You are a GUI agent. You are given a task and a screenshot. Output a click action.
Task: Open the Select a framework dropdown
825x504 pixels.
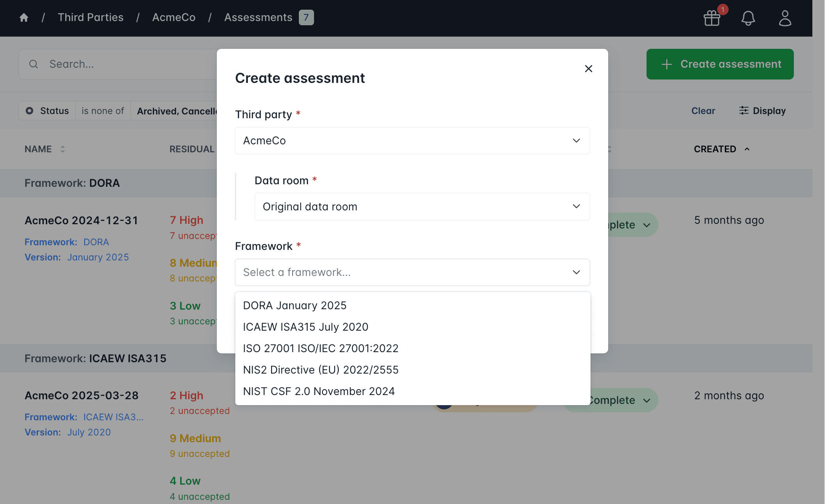point(412,273)
